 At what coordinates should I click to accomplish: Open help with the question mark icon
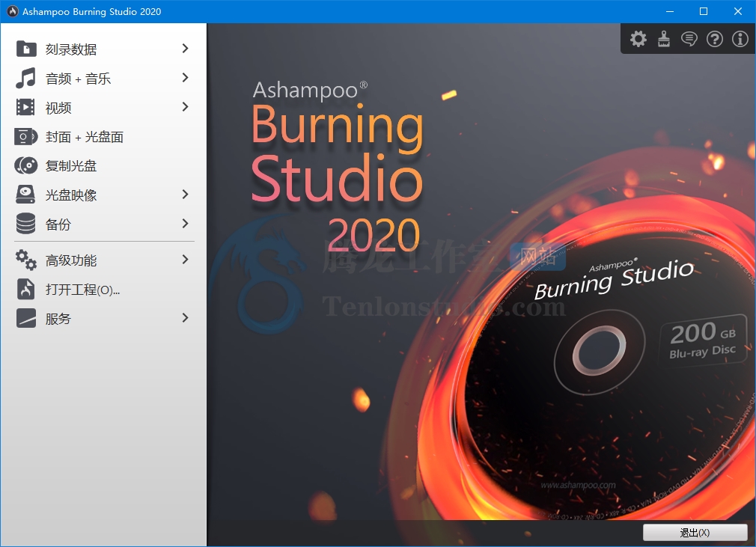click(x=715, y=39)
